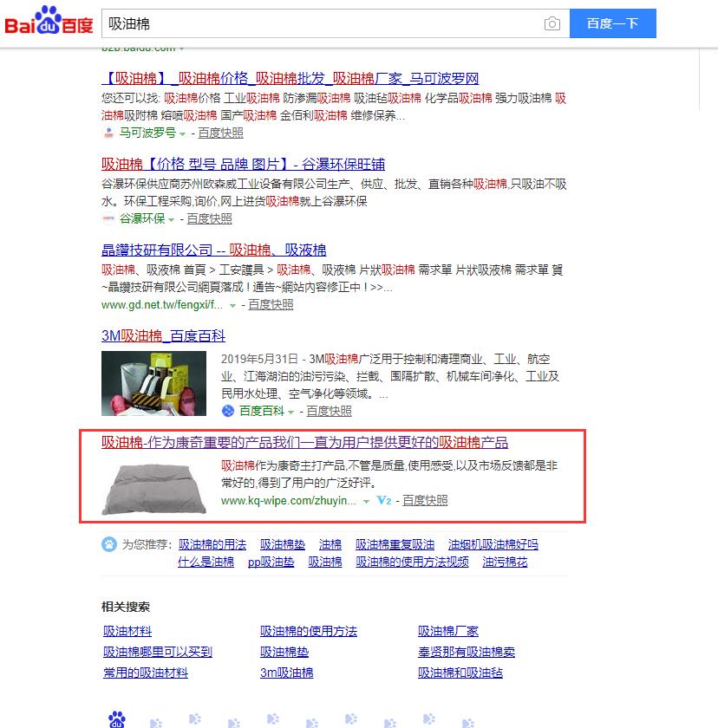Screen dimensions: 718x728
Task: Click the 谷瀑环保 site favicon
Action: click(x=108, y=218)
